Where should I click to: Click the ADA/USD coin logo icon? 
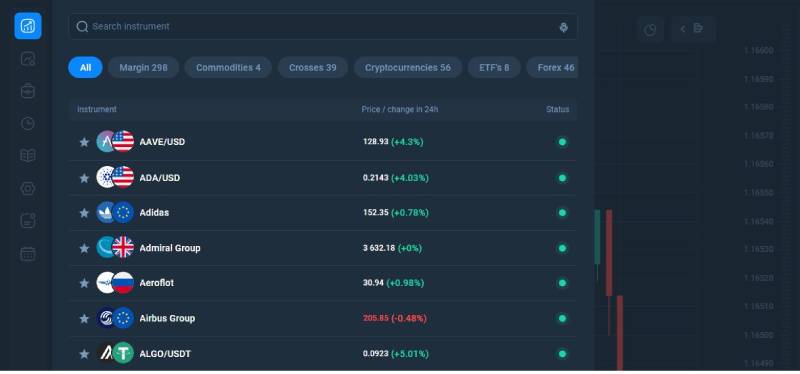click(x=106, y=177)
